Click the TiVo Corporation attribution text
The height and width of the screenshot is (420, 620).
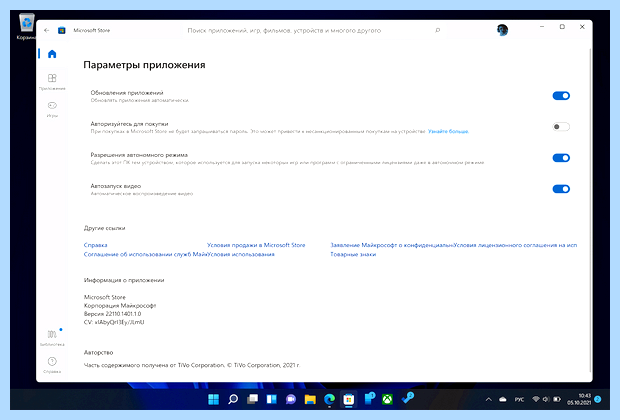tap(192, 365)
